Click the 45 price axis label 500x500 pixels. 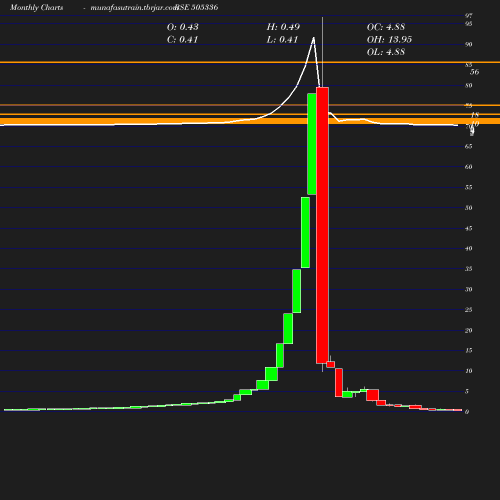click(x=469, y=228)
